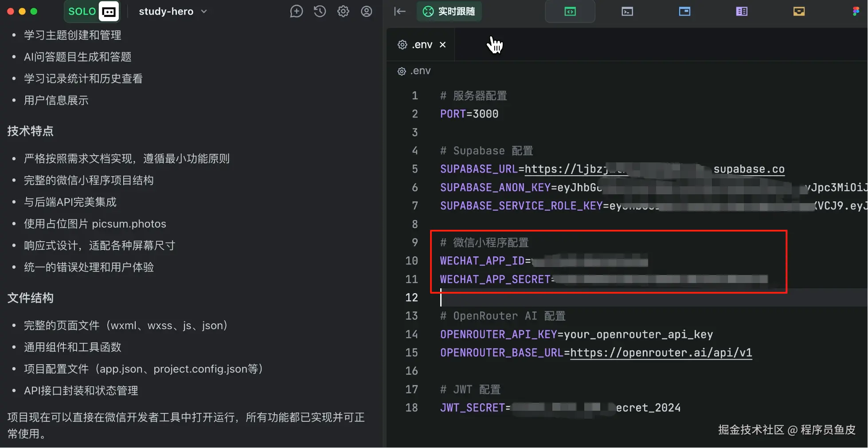This screenshot has height=448, width=868.
Task: Click the PORT=3000 line
Action: coord(469,114)
